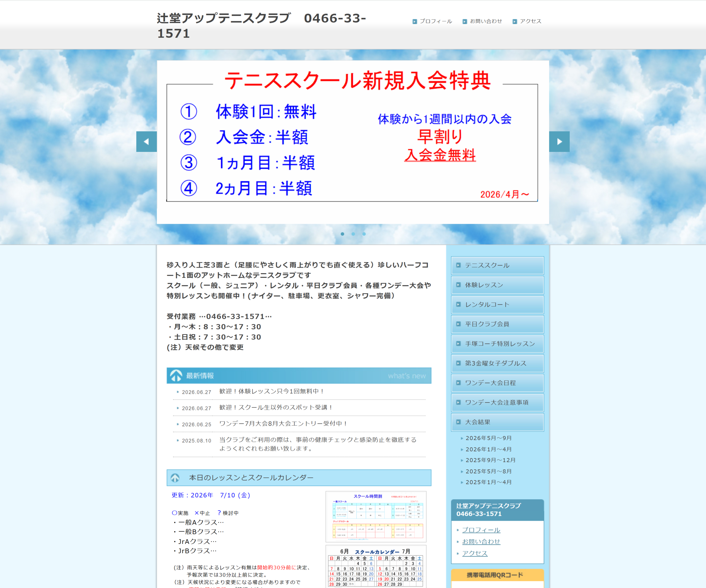Click アクセス link in sidebar club box
This screenshot has width=706, height=588.
point(475,553)
